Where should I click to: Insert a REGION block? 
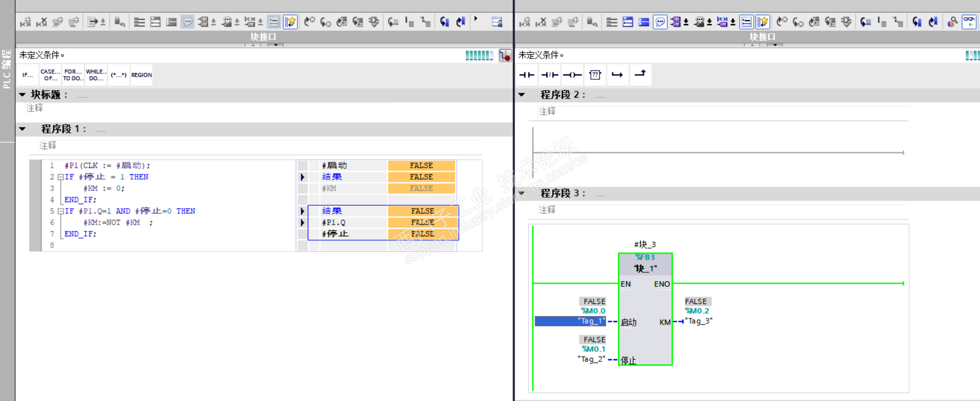tap(142, 75)
